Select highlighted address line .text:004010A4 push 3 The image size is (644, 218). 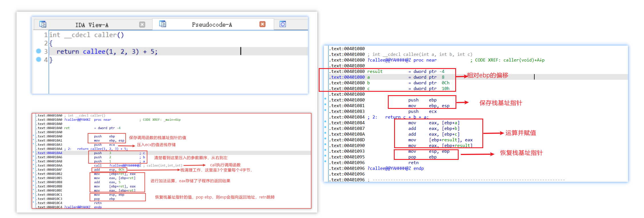[x=50, y=153]
